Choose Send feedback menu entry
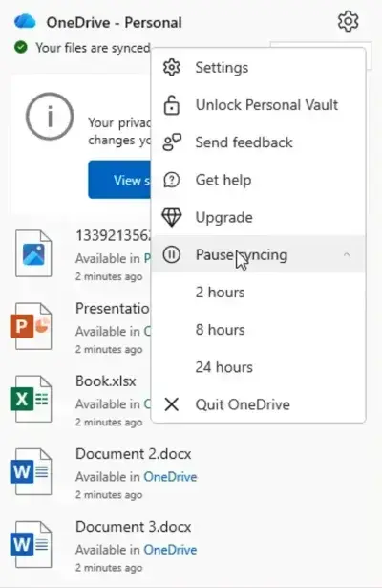Image resolution: width=382 pixels, height=588 pixels. click(x=259, y=142)
